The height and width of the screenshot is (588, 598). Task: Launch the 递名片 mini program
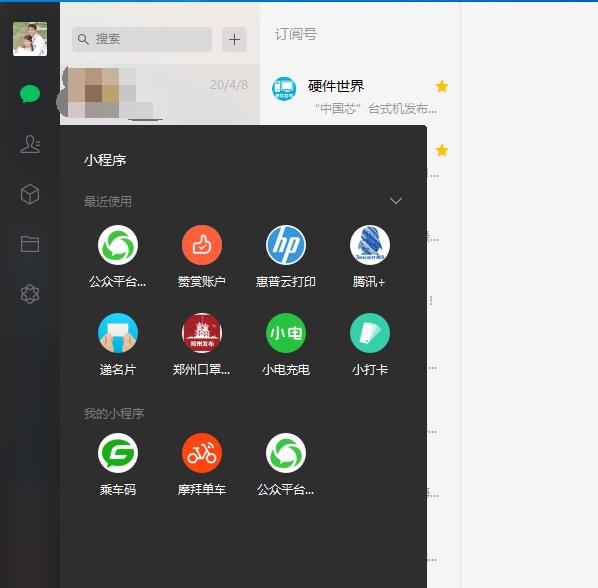coord(118,345)
